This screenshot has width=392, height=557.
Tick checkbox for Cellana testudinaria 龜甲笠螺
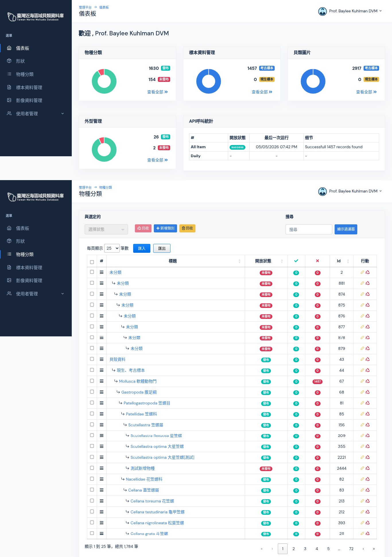[x=92, y=511]
